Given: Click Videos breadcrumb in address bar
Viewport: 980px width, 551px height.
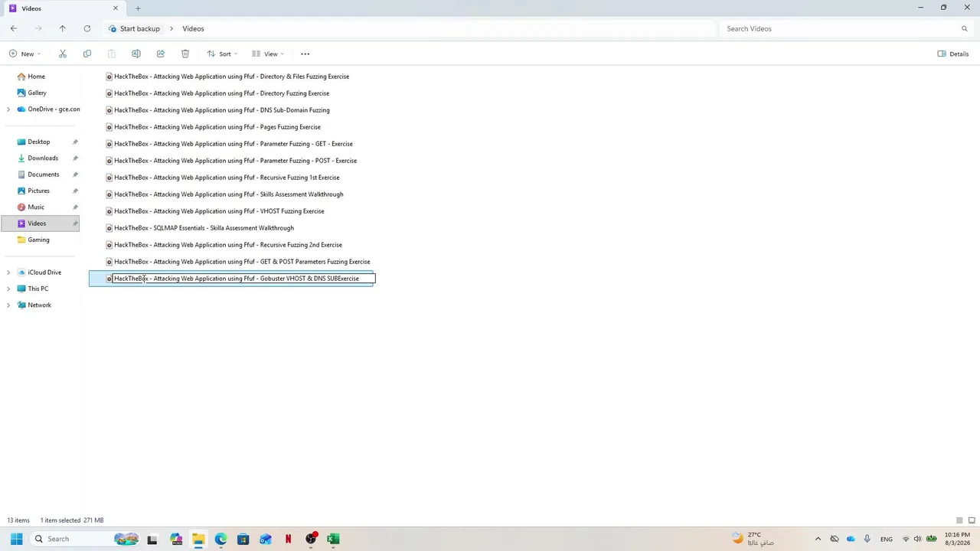Looking at the screenshot, I should tap(193, 28).
